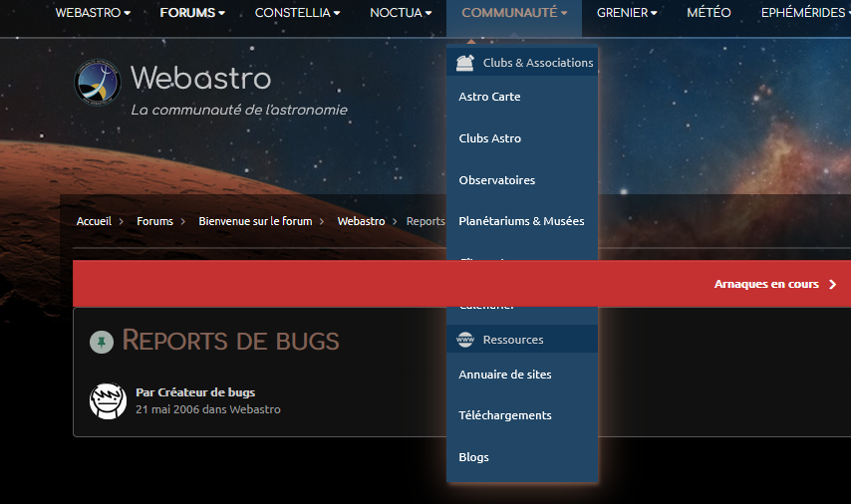Open the Arnaques en cours link
Image resolution: width=851 pixels, height=504 pixels.
tap(766, 284)
